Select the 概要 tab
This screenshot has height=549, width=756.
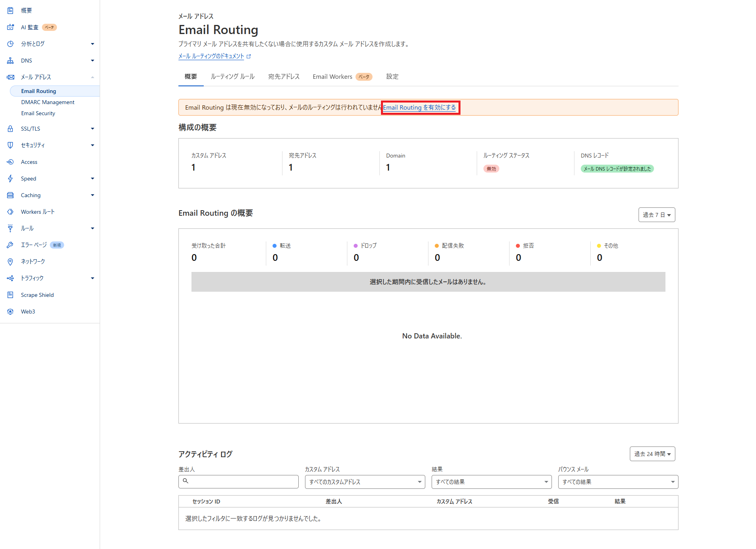(191, 77)
